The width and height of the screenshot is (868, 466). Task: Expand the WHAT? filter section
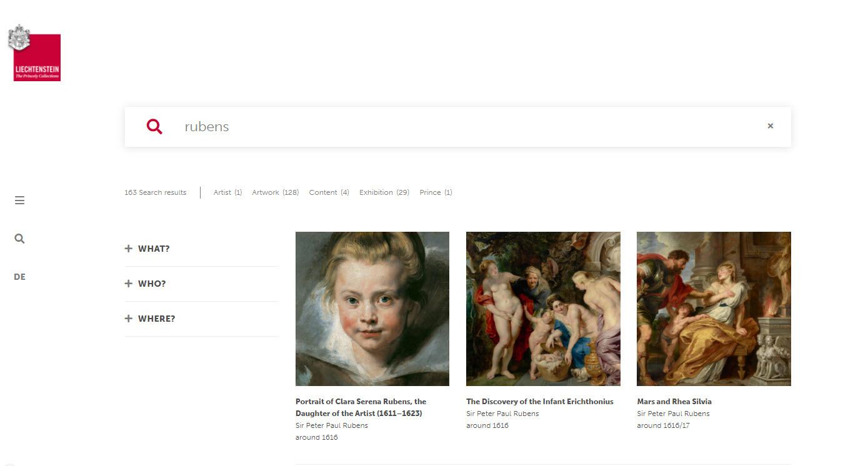coord(201,249)
